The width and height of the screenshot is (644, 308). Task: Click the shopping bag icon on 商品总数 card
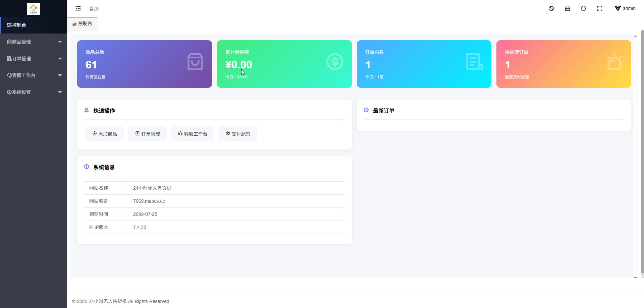(195, 62)
